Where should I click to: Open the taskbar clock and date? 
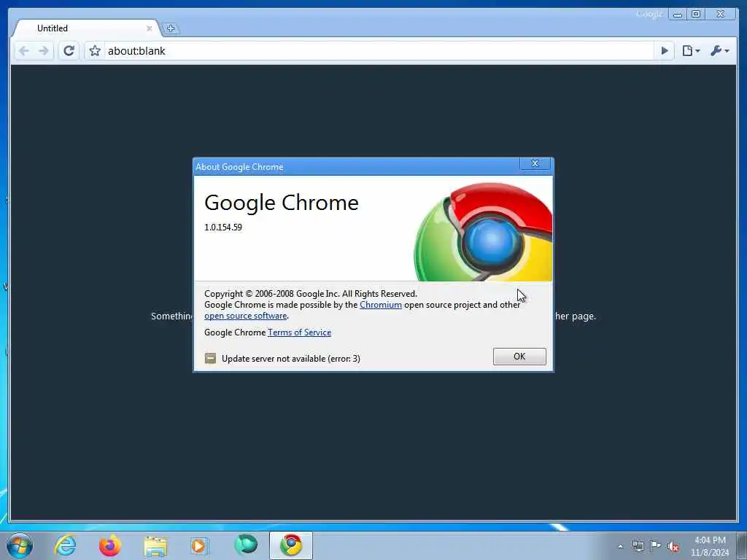tap(710, 546)
